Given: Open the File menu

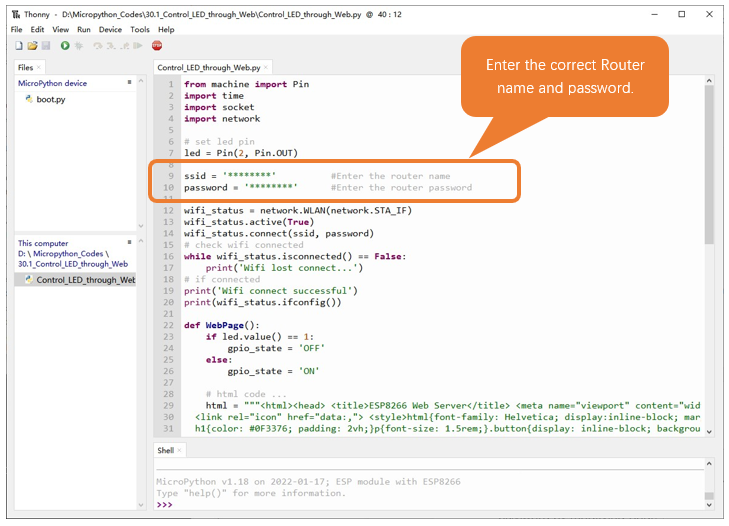Looking at the screenshot, I should click(16, 29).
